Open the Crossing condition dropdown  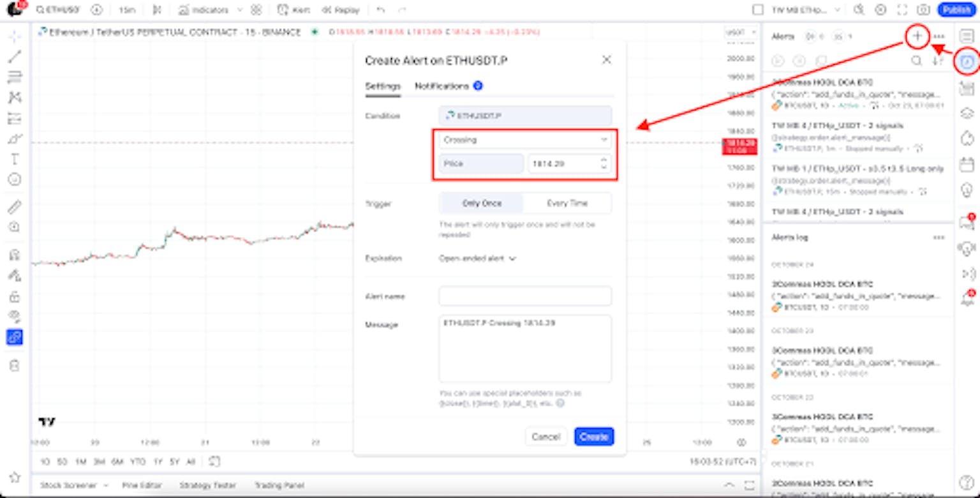coord(524,140)
